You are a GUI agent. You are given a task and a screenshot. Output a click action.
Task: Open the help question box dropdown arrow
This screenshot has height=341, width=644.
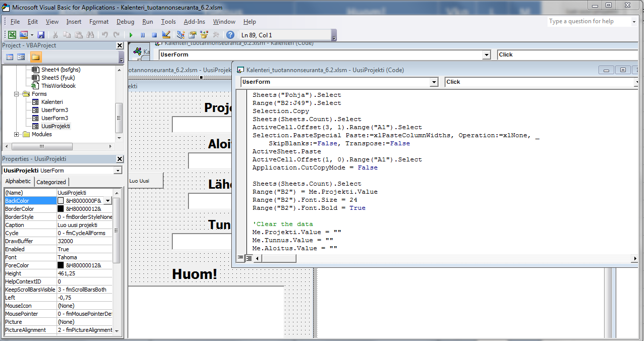(634, 22)
